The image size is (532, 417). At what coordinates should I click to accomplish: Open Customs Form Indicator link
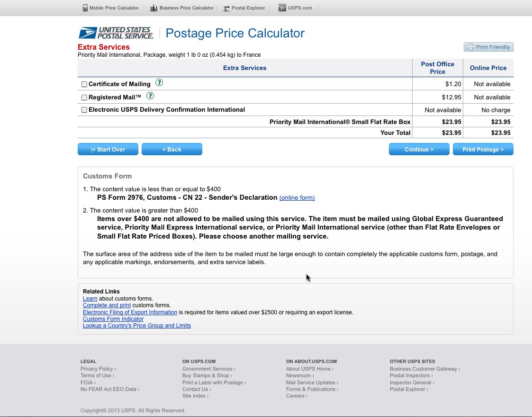[113, 319]
